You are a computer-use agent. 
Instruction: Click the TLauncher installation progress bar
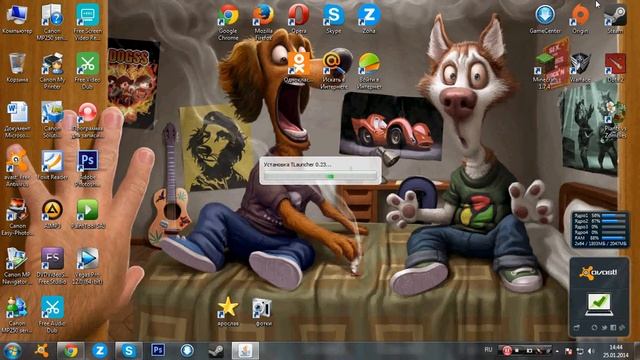320,176
